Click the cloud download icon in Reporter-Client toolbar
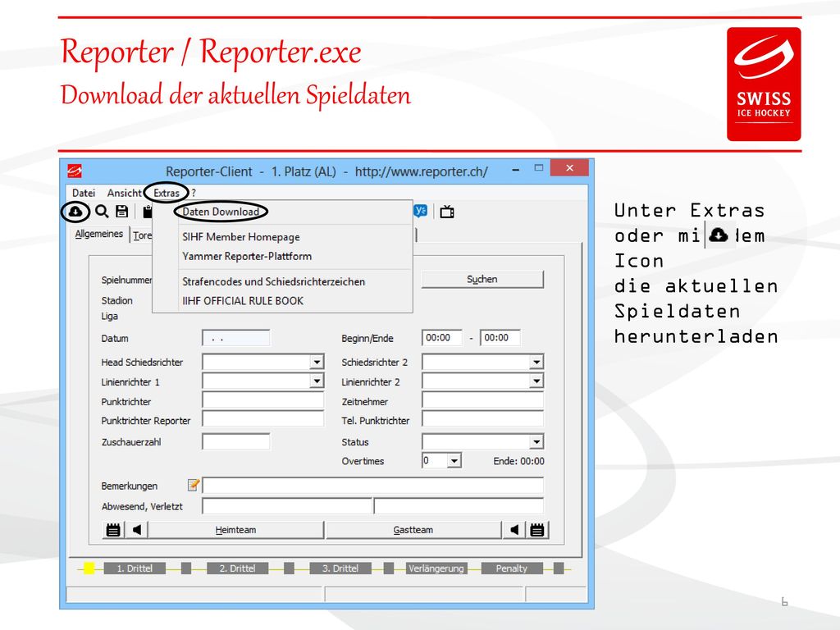 75,212
